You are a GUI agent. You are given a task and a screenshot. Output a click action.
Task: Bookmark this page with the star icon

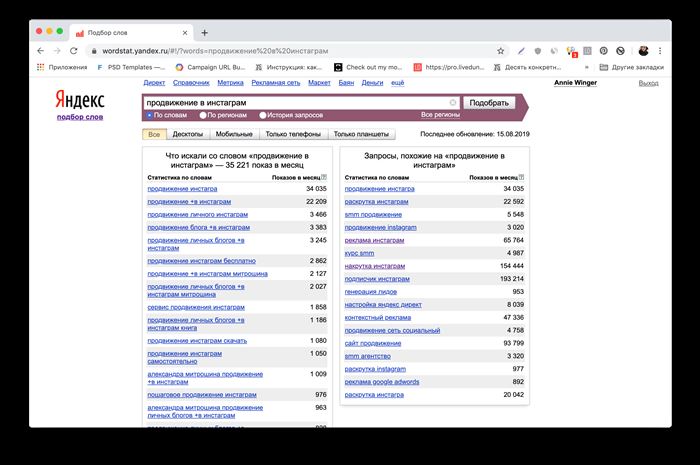(500, 51)
